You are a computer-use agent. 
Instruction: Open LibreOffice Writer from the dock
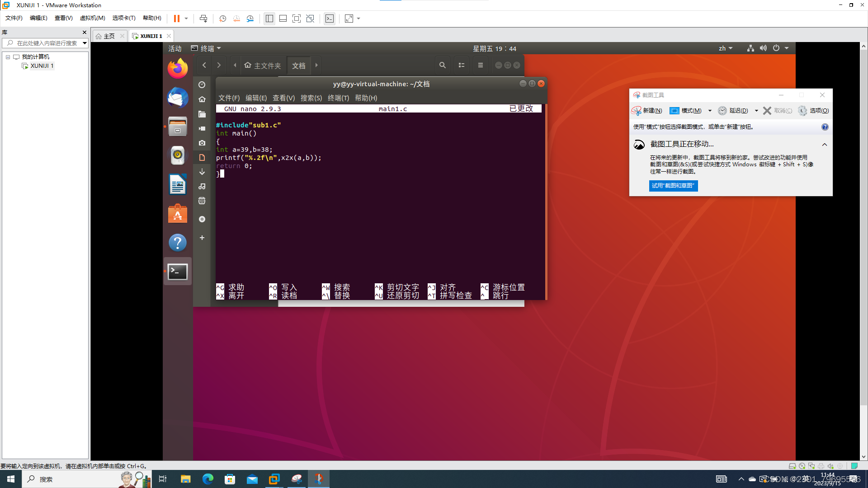178,184
